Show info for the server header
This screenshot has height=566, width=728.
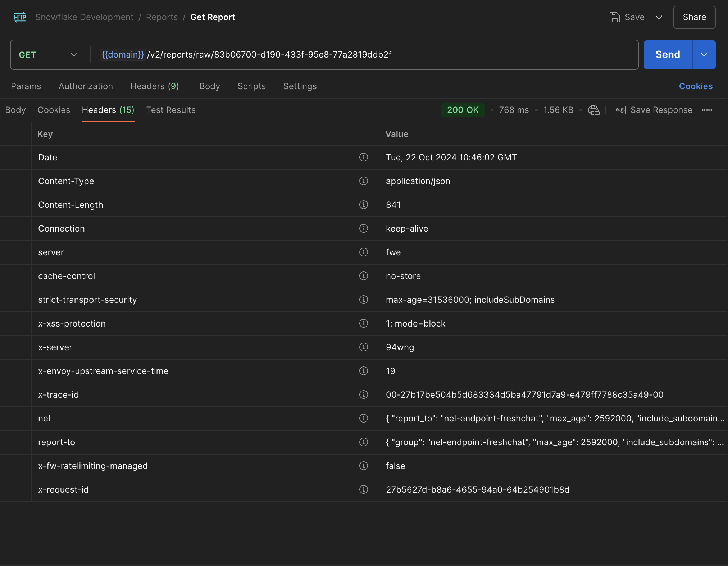pyautogui.click(x=364, y=252)
